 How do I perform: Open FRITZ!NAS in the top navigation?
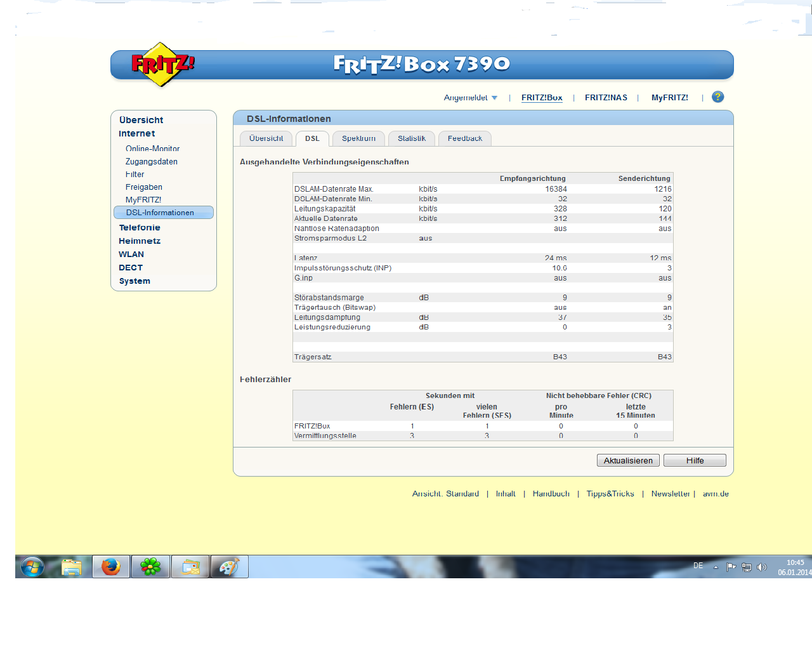click(606, 98)
